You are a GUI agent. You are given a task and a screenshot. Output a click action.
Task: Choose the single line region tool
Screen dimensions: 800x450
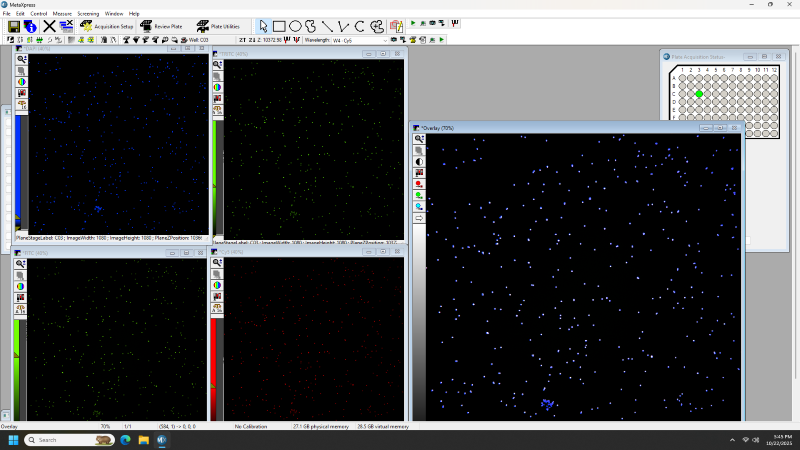328,26
